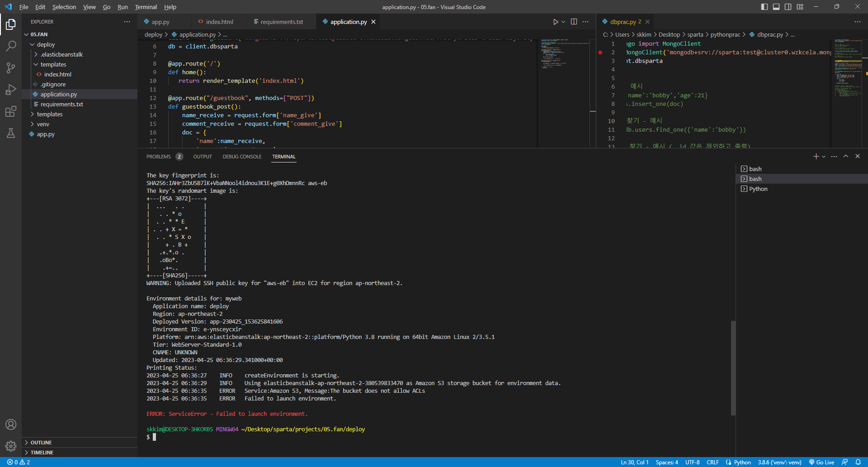Open the Manage gear settings icon

pos(11,446)
